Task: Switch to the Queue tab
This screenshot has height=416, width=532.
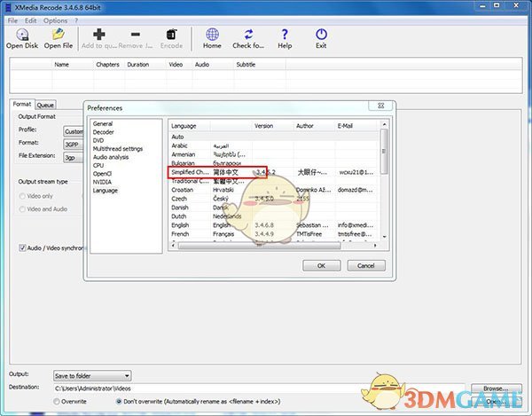Action: 45,105
